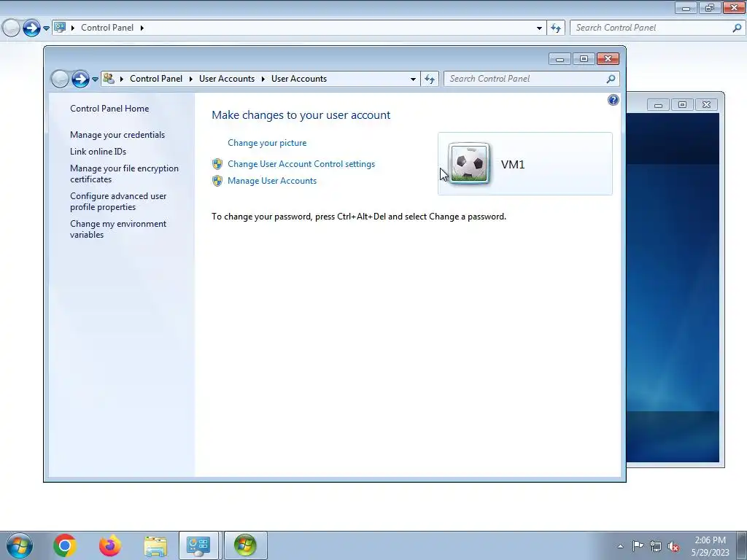Screen dimensions: 747x560
Task: Click the VM1 account name
Action: 513,164
